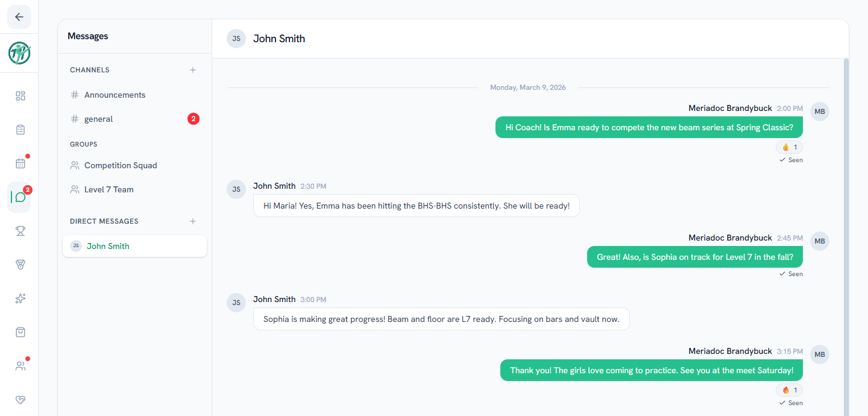The height and width of the screenshot is (416, 868).
Task: Click Meriadoc Brandybuck name at 3:15 PM
Action: click(x=730, y=351)
